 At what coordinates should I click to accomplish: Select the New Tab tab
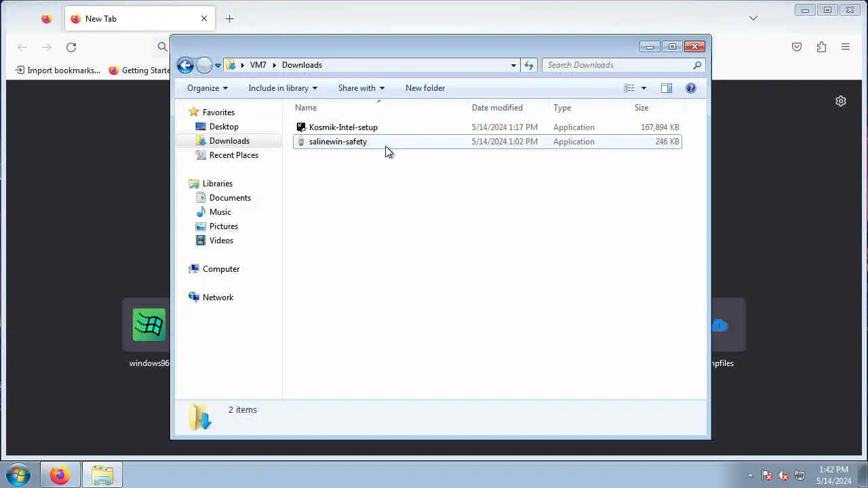pyautogui.click(x=140, y=19)
